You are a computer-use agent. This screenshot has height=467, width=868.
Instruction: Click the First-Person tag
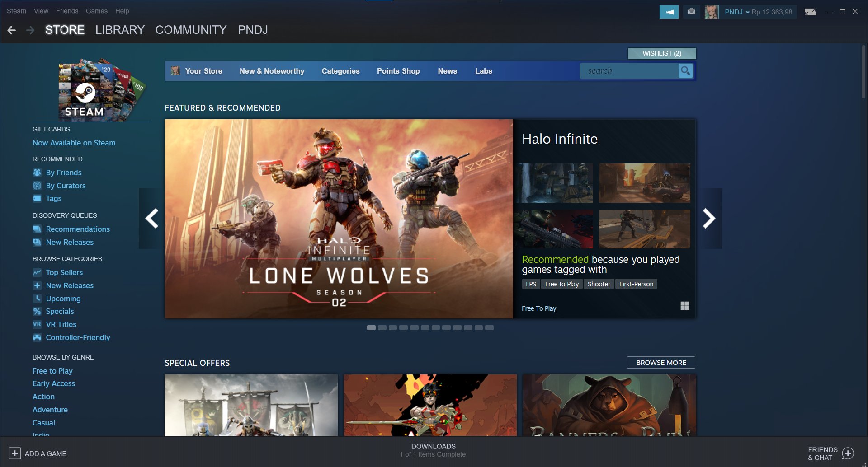tap(636, 284)
